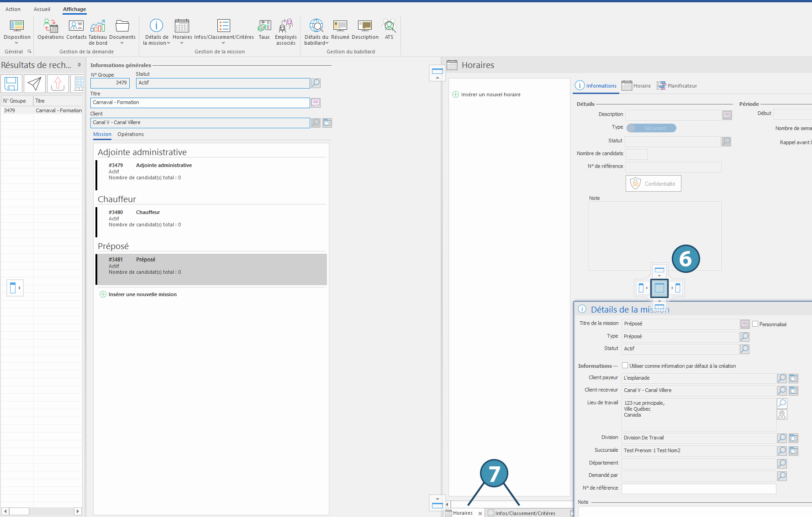Enable Utiliser comme information par défaut
The image size is (812, 517).
[625, 366]
